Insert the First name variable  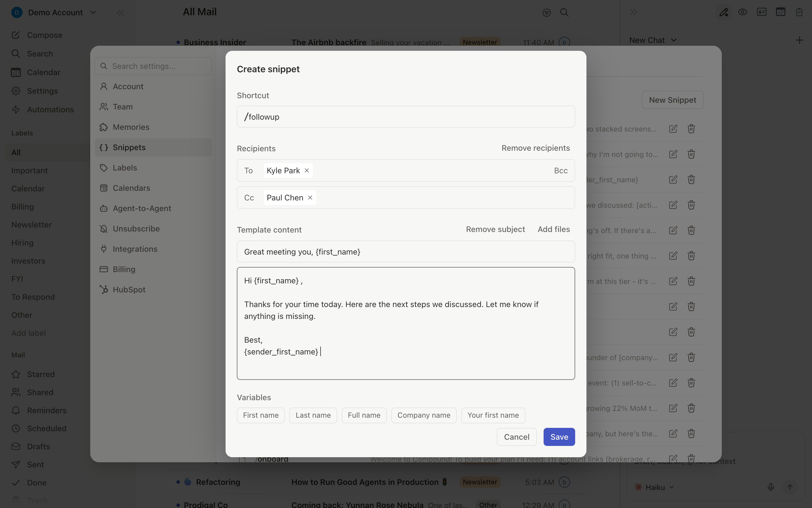click(x=261, y=415)
